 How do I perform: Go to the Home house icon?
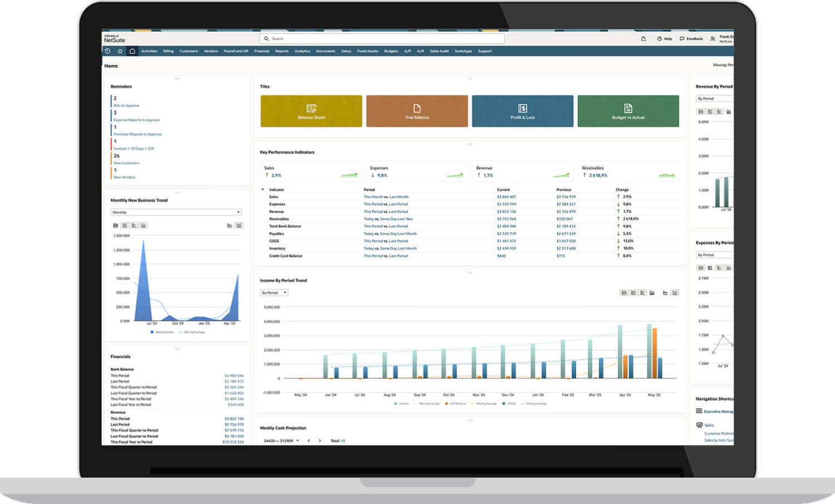(132, 51)
